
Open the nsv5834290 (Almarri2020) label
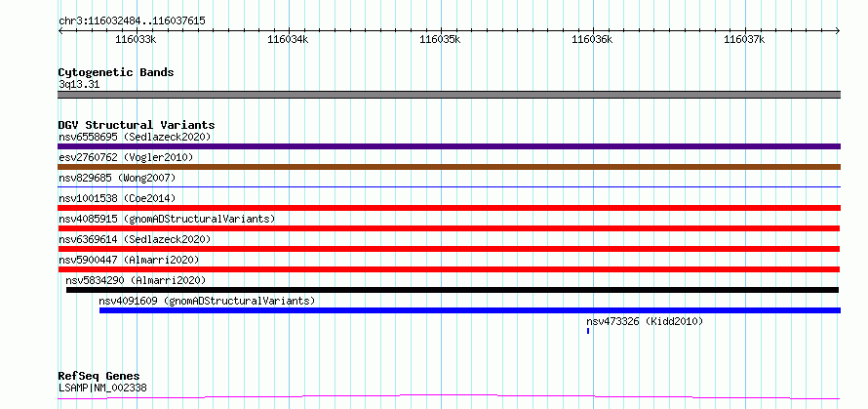[x=136, y=280]
